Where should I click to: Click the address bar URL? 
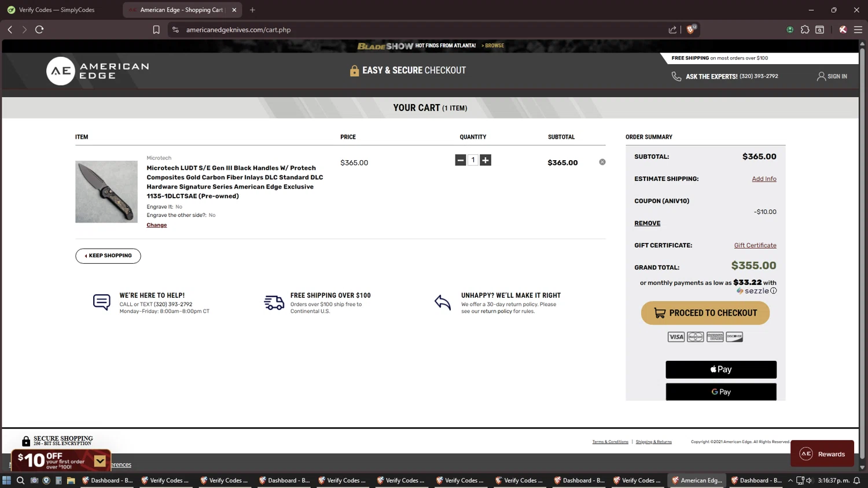point(238,29)
